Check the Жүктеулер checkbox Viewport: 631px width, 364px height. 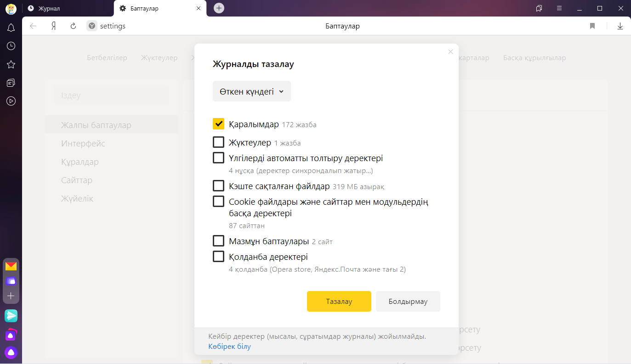coord(218,142)
